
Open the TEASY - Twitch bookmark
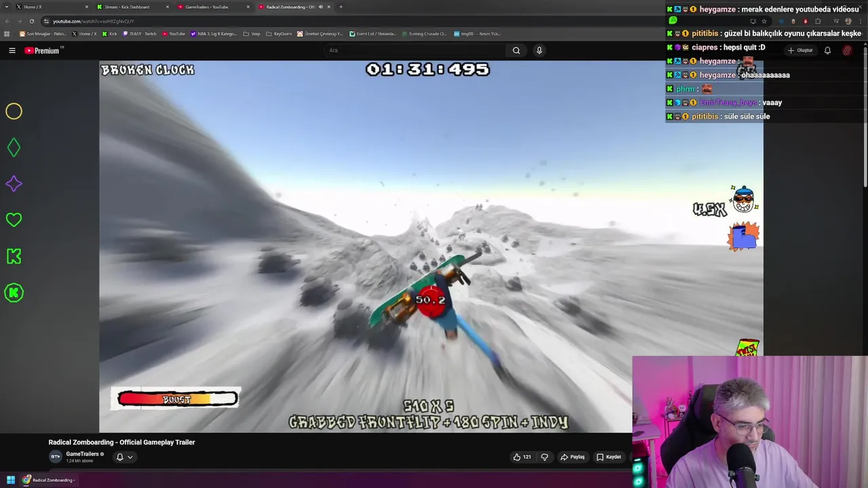pos(140,33)
